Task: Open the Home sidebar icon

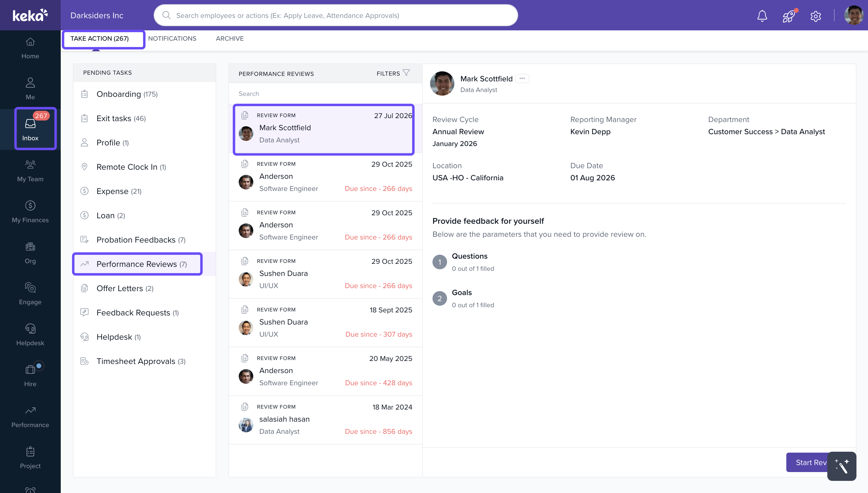Action: coord(30,42)
